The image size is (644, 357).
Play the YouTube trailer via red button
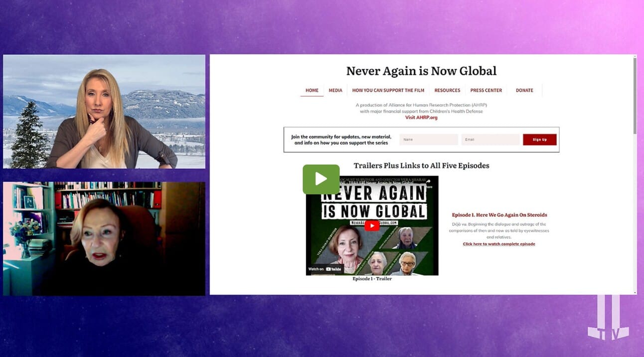(372, 226)
